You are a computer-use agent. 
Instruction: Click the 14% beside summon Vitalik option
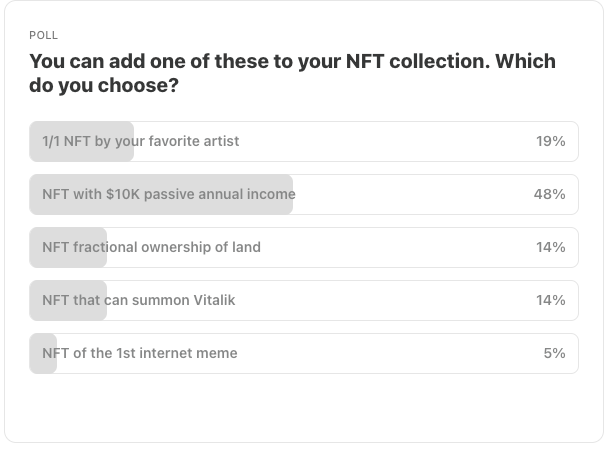click(x=550, y=300)
